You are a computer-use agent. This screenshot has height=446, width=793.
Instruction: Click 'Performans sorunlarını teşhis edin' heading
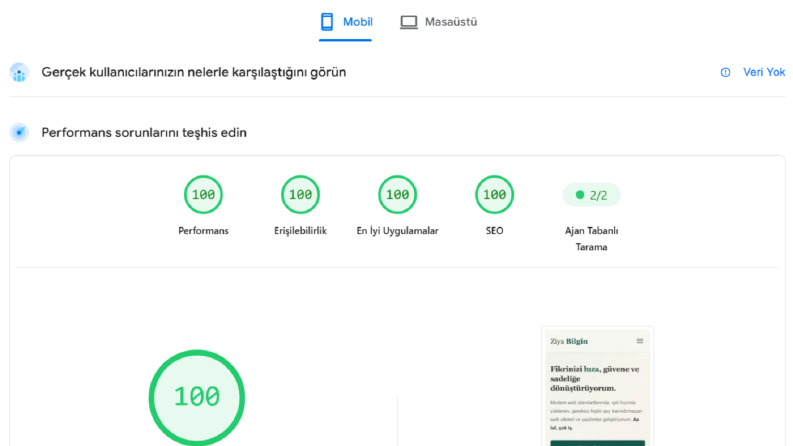coord(144,132)
